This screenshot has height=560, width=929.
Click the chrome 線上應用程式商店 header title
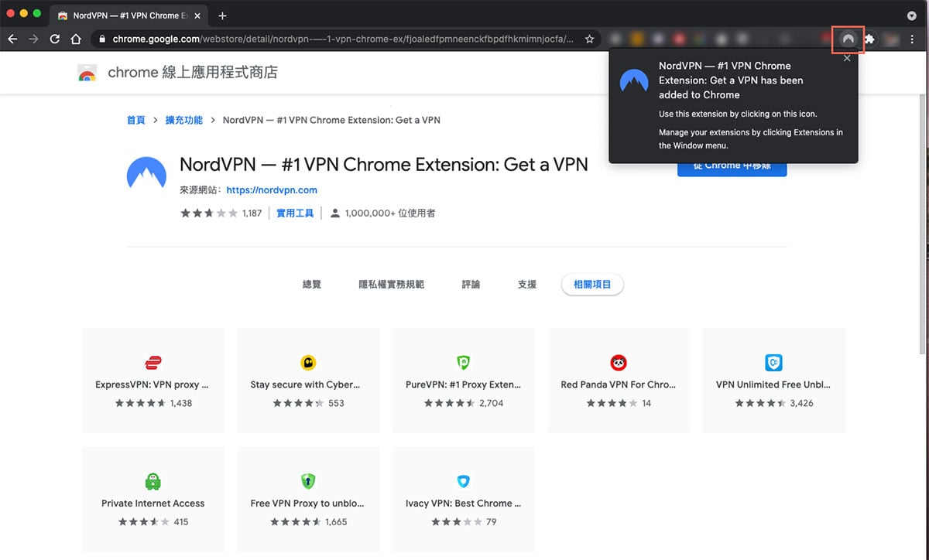[x=192, y=73]
